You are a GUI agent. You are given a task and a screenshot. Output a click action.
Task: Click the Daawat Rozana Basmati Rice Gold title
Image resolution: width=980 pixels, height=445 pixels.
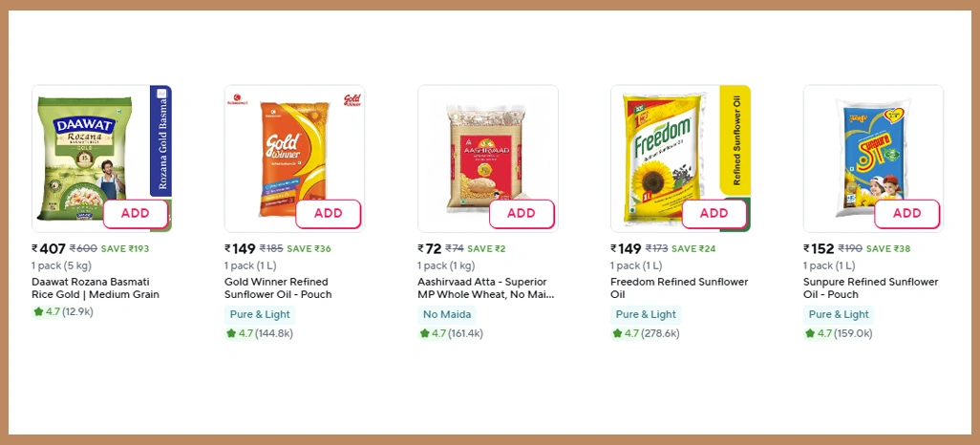(96, 288)
